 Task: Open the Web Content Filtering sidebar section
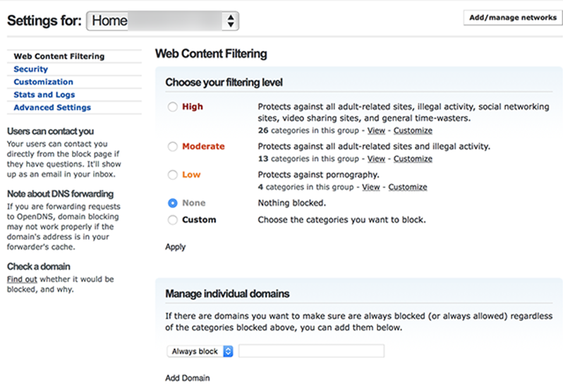pos(59,56)
